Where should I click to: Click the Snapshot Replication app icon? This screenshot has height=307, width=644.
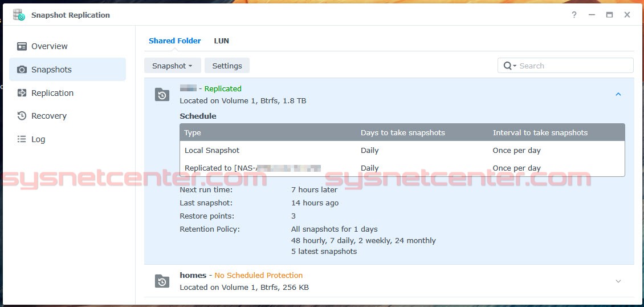(x=19, y=15)
